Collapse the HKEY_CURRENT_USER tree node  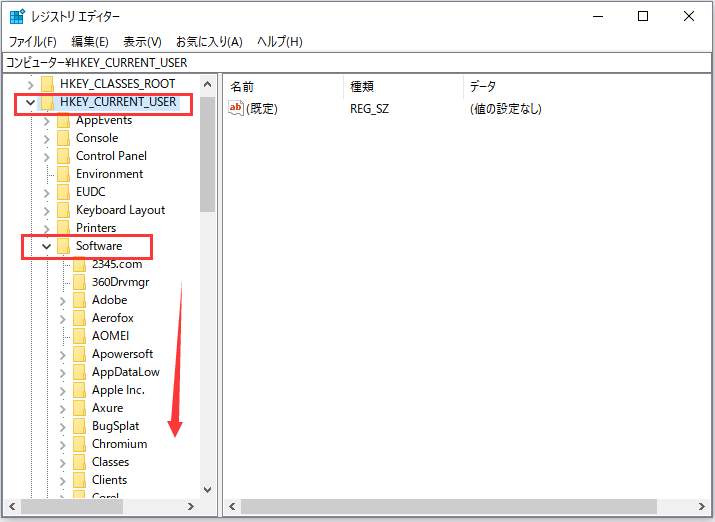(x=30, y=102)
